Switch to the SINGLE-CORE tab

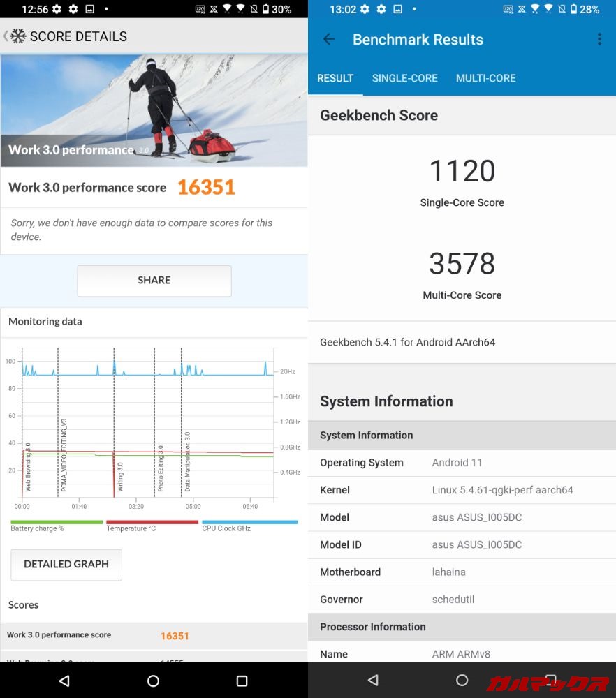(x=404, y=78)
